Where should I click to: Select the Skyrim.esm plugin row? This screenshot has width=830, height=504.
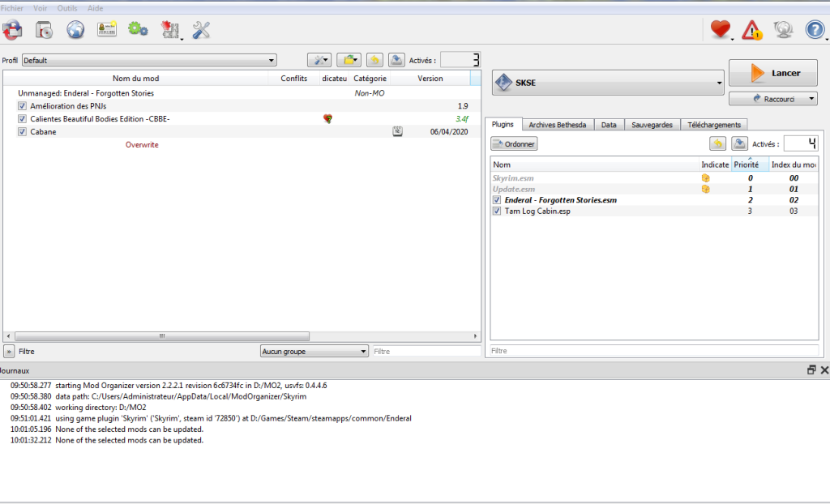[654, 178]
